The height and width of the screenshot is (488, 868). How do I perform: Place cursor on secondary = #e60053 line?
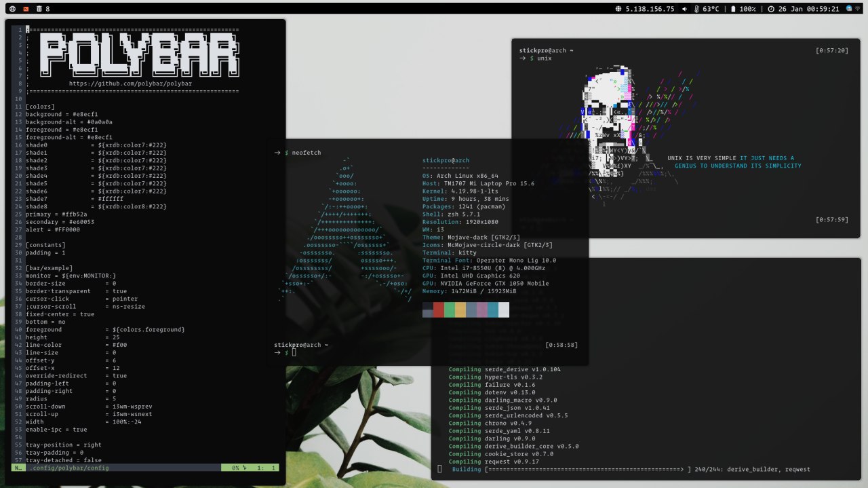pos(60,222)
